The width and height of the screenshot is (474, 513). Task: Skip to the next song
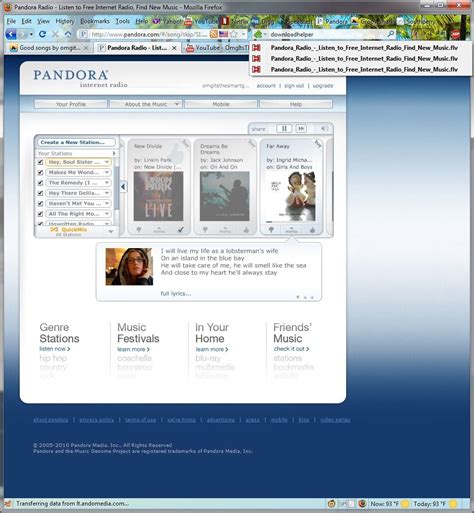click(x=301, y=128)
